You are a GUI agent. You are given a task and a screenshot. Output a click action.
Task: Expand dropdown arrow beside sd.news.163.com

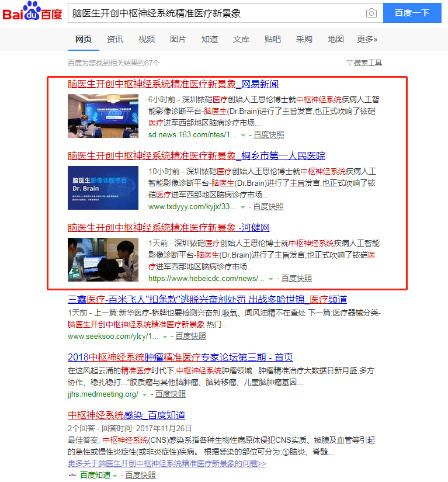(x=243, y=136)
